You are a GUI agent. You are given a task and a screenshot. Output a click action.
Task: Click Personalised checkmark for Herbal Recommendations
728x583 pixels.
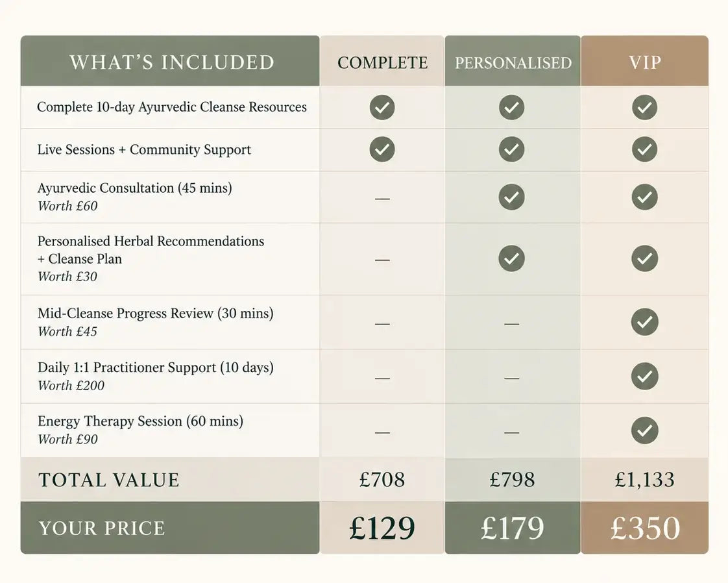(512, 258)
